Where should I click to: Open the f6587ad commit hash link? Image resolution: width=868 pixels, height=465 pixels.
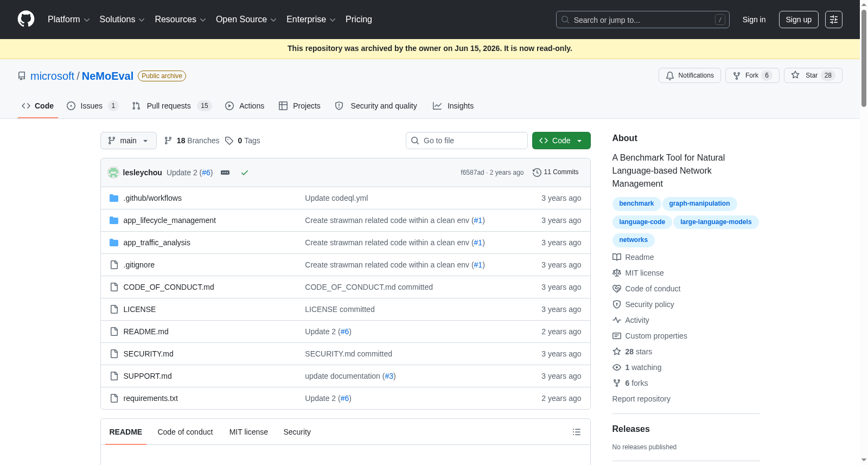tap(472, 173)
